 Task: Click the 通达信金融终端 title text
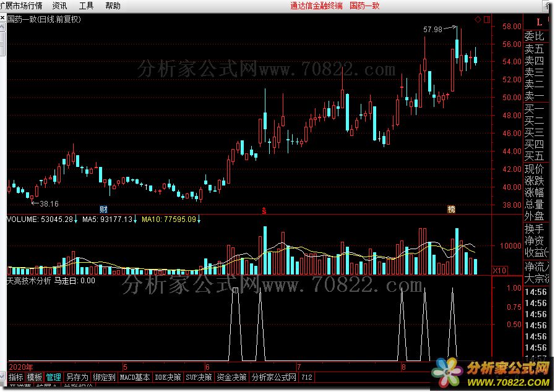(x=316, y=6)
